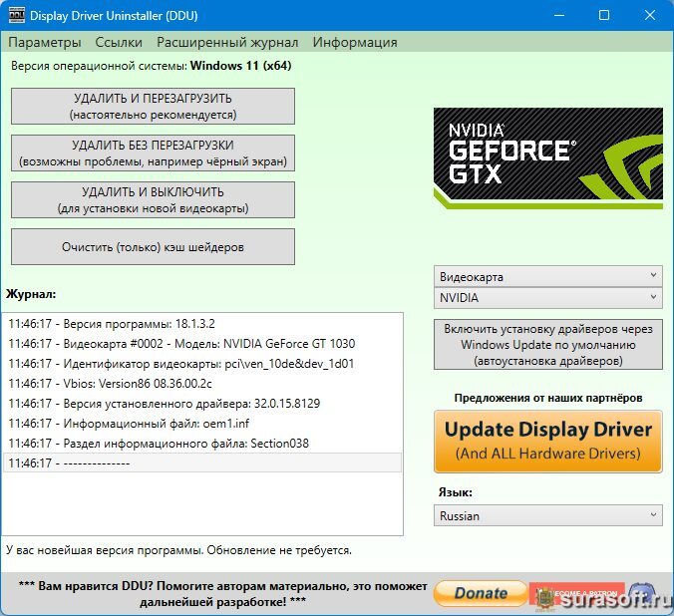This screenshot has height=616, width=674.
Task: Enable driver installation through Windows Update
Action: pos(547,344)
